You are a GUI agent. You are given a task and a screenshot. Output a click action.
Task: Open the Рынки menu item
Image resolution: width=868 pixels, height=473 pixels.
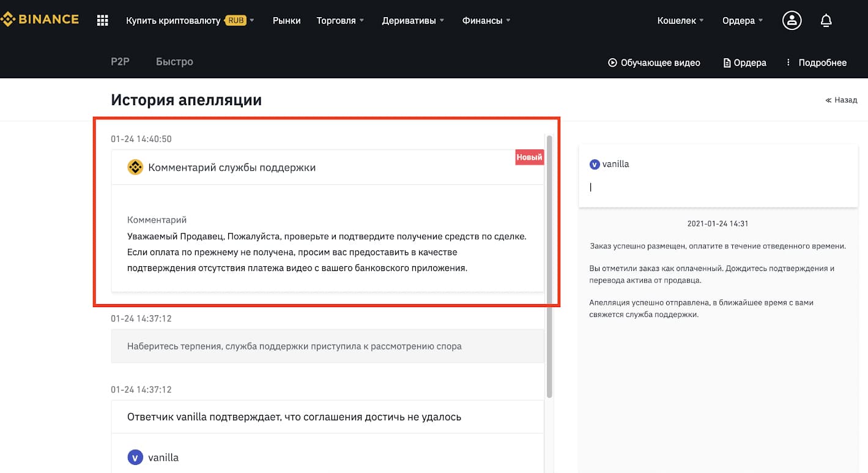pyautogui.click(x=287, y=20)
